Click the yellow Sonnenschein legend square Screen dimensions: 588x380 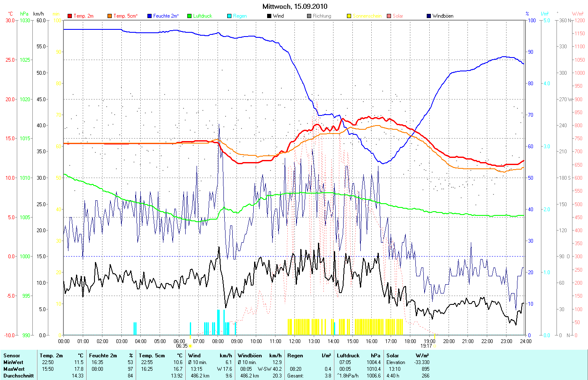349,16
